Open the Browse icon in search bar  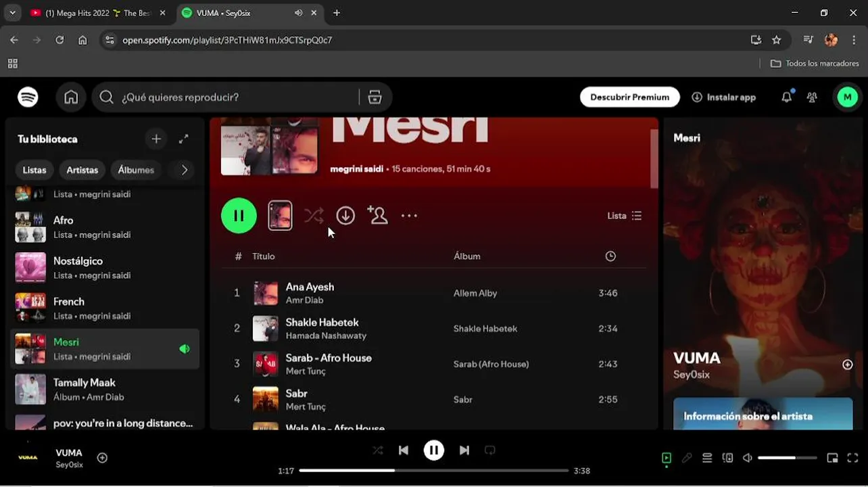[375, 97]
